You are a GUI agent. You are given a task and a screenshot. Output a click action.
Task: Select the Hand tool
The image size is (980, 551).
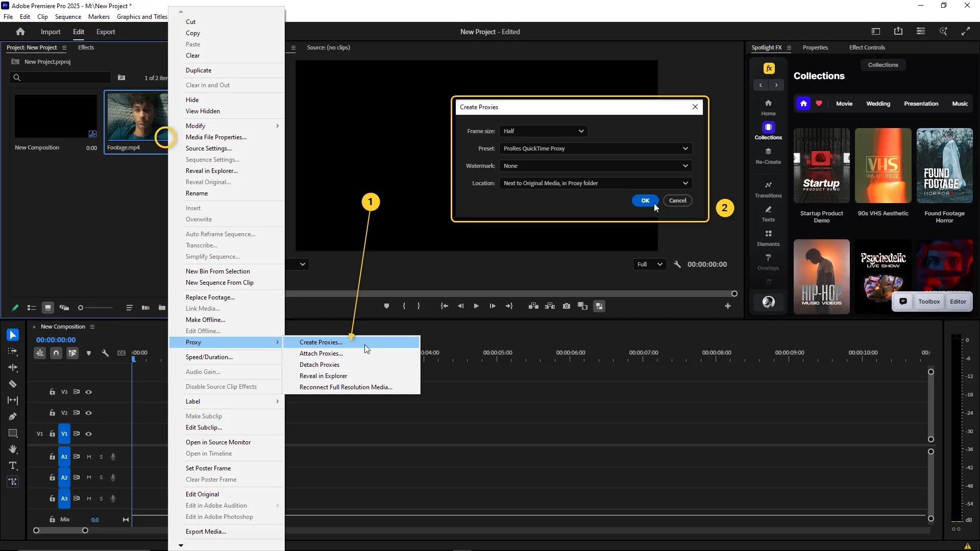pyautogui.click(x=13, y=449)
